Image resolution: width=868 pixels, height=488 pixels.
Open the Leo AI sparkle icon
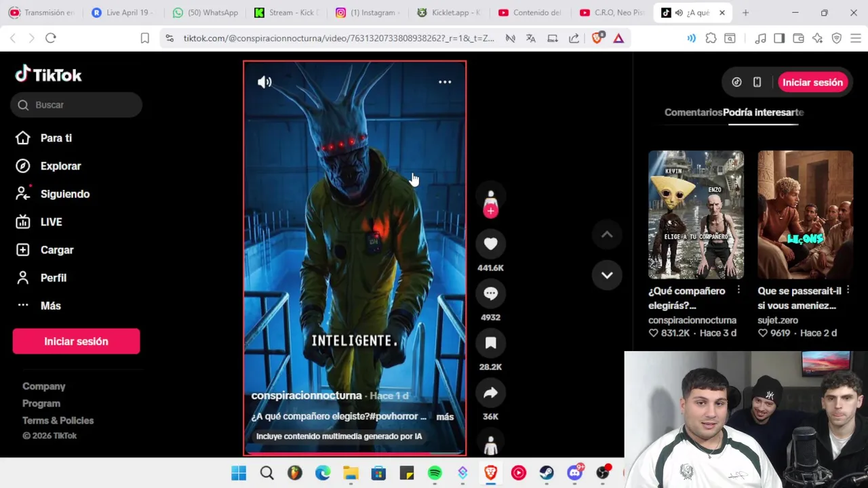tap(817, 39)
